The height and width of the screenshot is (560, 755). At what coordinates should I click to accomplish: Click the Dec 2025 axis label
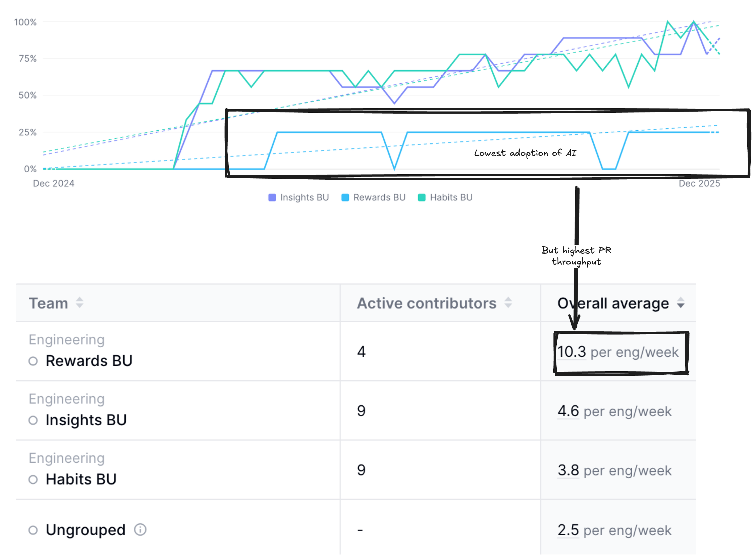tap(699, 183)
